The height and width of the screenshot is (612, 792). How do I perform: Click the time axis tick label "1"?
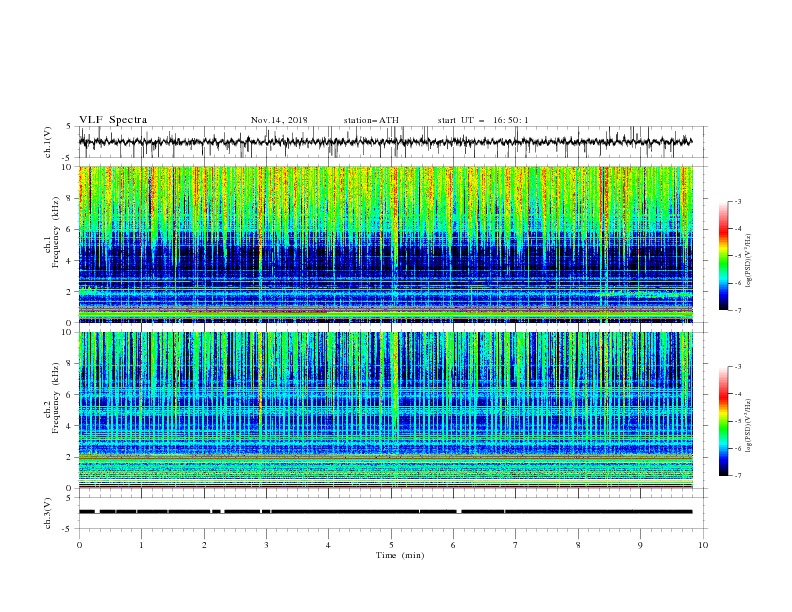(141, 545)
